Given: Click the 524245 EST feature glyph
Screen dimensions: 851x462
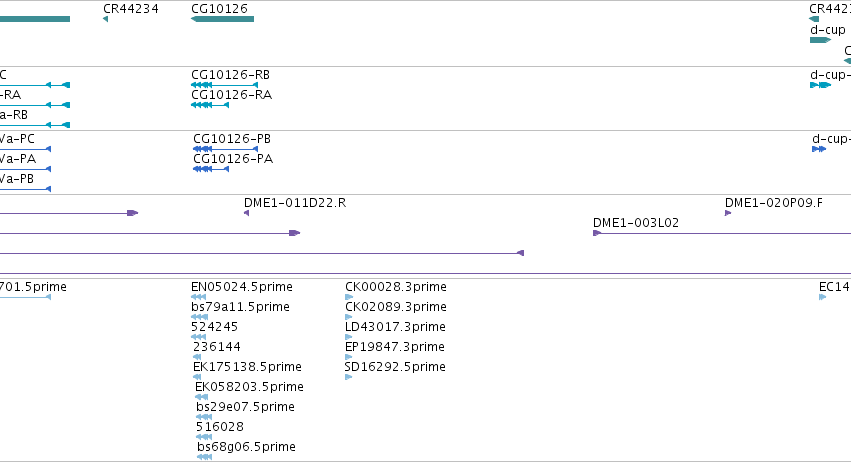Looking at the screenshot, I should [198, 337].
